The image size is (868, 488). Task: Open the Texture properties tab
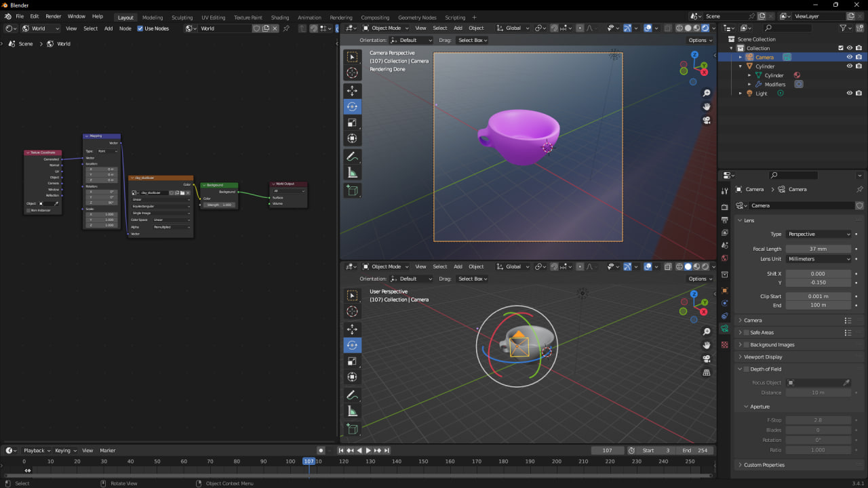click(725, 344)
